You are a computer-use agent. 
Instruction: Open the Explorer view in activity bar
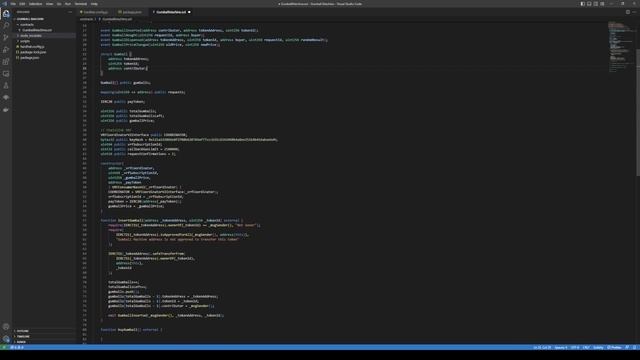pyautogui.click(x=6, y=13)
